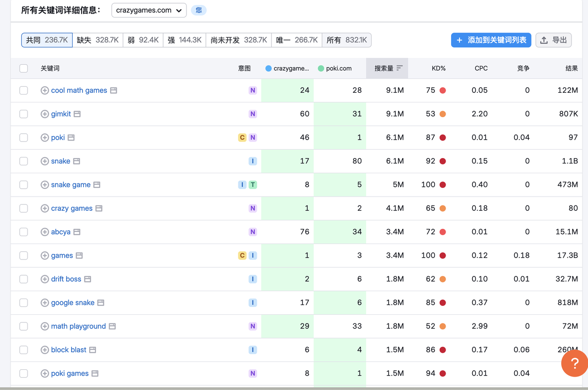Click the search volume sort icon
588x390 pixels.
(x=400, y=68)
